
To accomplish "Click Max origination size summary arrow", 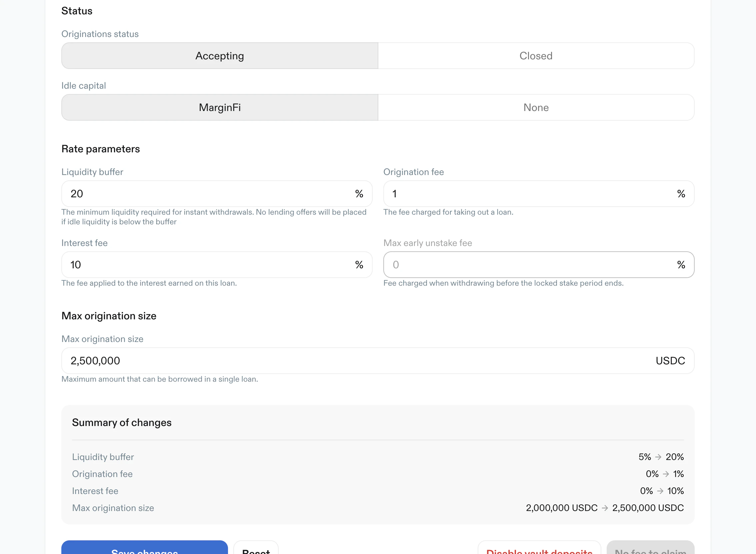I will click(605, 508).
